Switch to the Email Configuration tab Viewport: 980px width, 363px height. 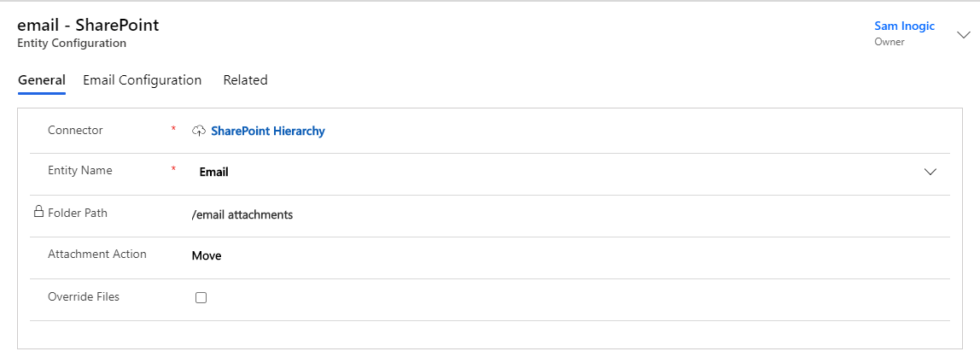[x=142, y=80]
